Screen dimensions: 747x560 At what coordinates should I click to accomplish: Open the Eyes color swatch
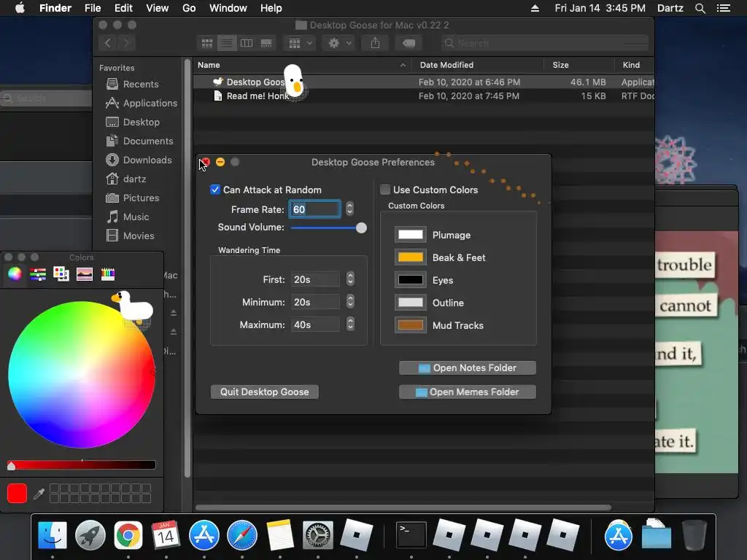(x=410, y=280)
